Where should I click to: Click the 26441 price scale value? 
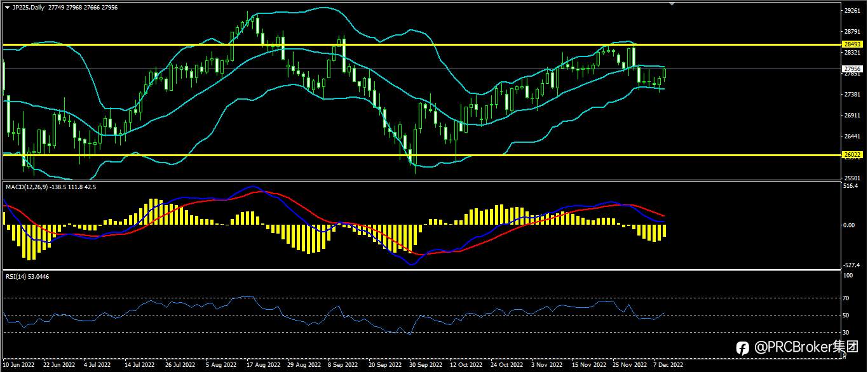click(x=851, y=136)
